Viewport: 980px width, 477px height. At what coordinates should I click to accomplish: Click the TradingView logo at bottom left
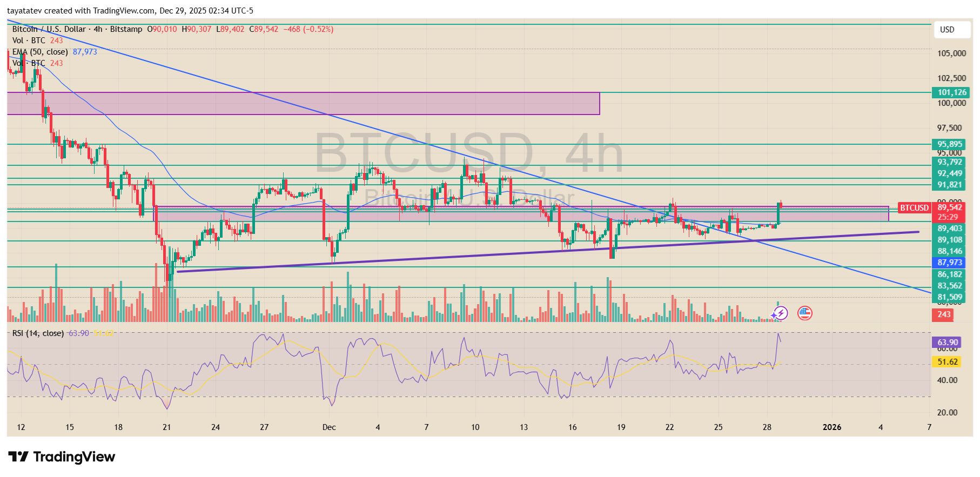(62, 457)
